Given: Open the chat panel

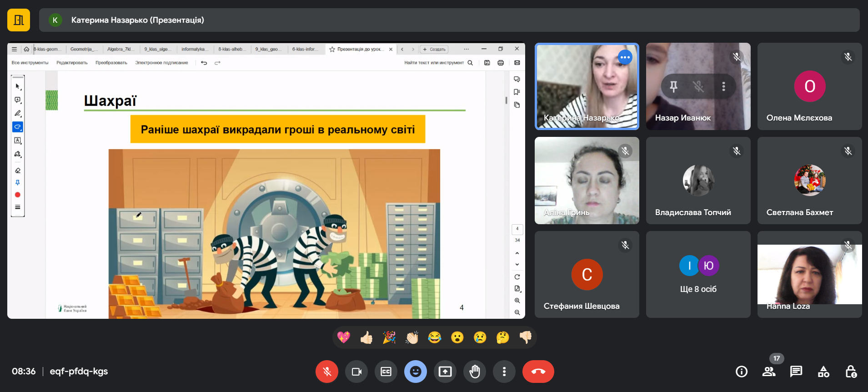Looking at the screenshot, I should (796, 372).
